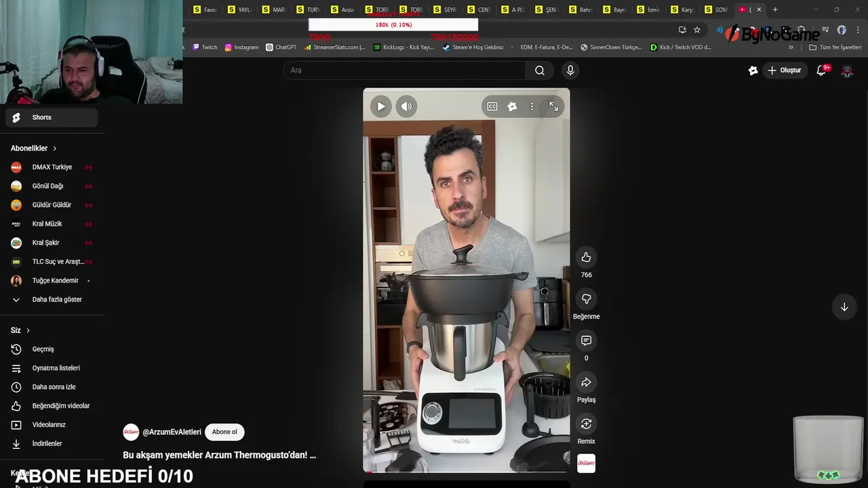The height and width of the screenshot is (488, 868).
Task: Open Kick / Twitch VOD bookmark
Action: point(680,47)
